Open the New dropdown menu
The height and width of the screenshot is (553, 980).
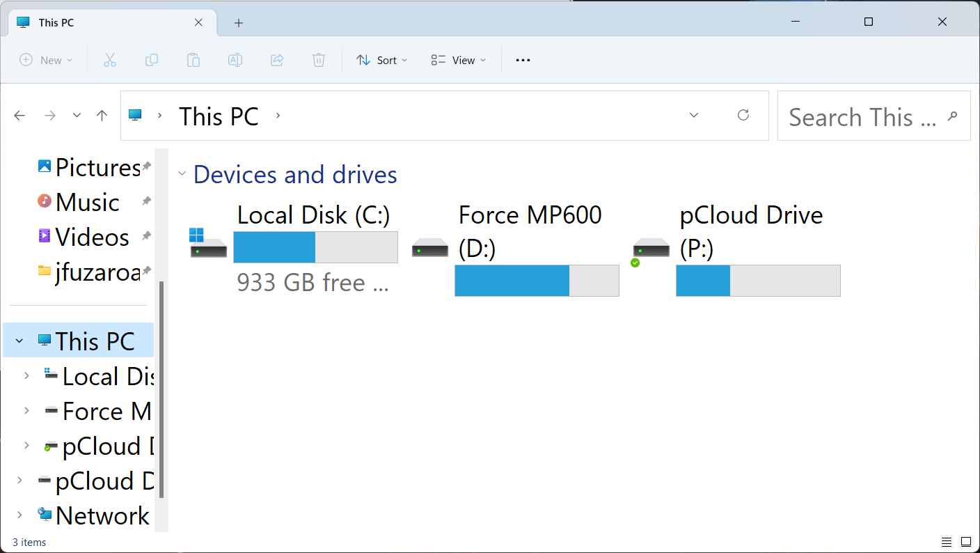coord(46,60)
